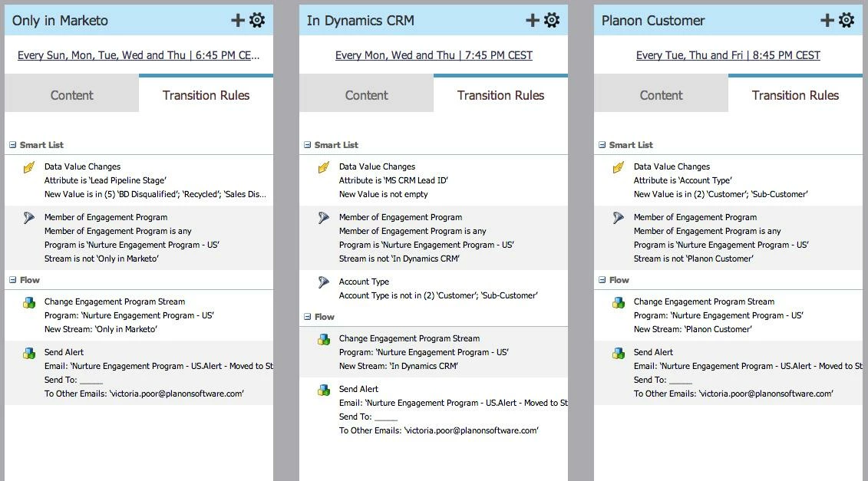Click Send Alert flow icon in Only in Marketo
This screenshot has width=868, height=481.
click(29, 353)
